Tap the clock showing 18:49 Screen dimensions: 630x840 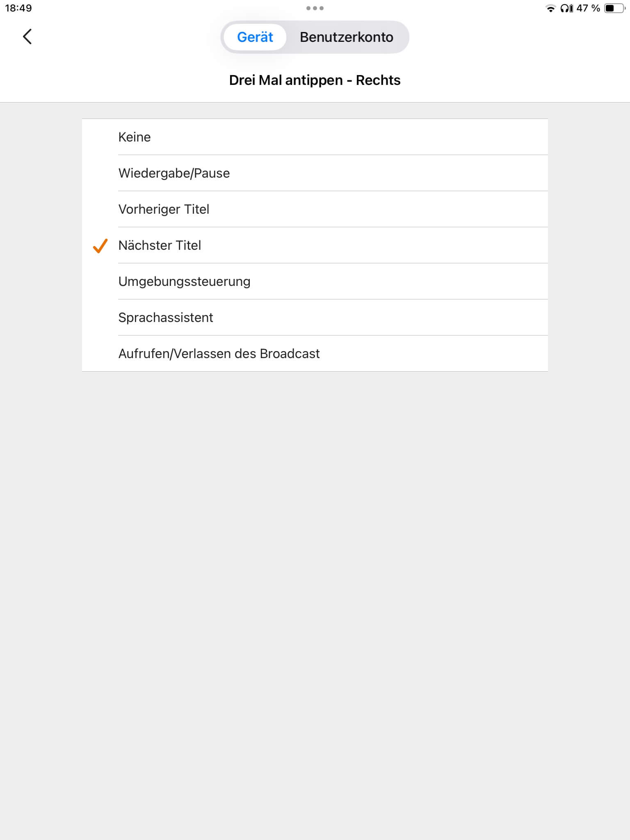coord(18,8)
